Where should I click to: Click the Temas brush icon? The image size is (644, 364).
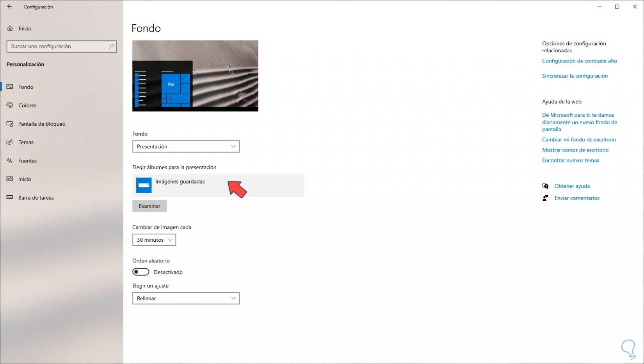coord(10,142)
